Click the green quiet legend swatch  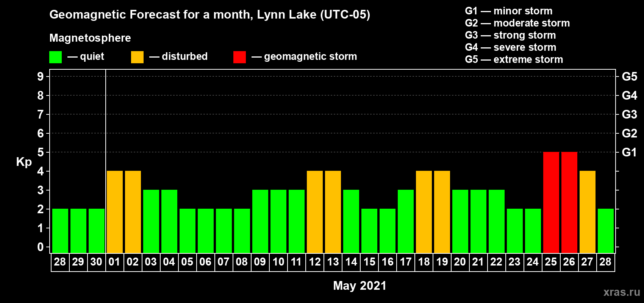coord(55,57)
